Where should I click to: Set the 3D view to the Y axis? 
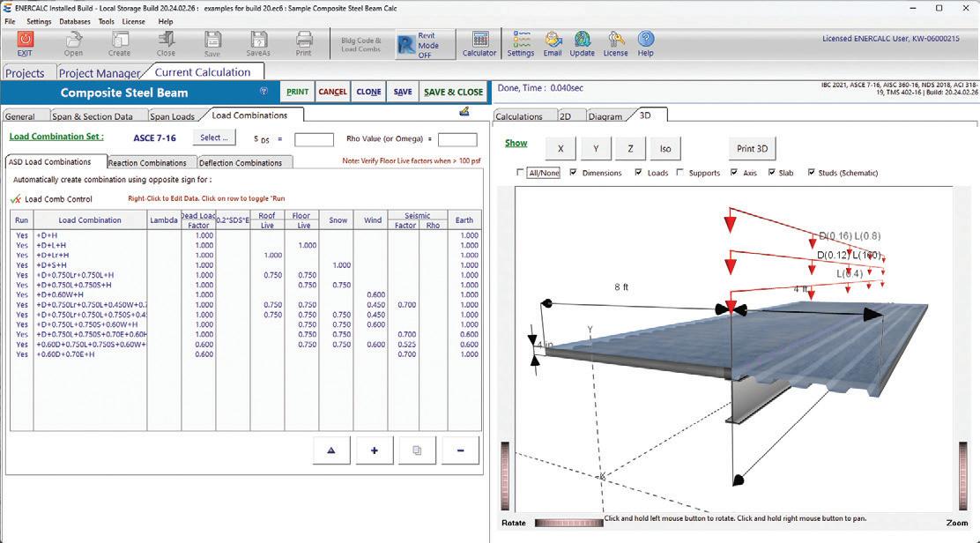click(596, 149)
